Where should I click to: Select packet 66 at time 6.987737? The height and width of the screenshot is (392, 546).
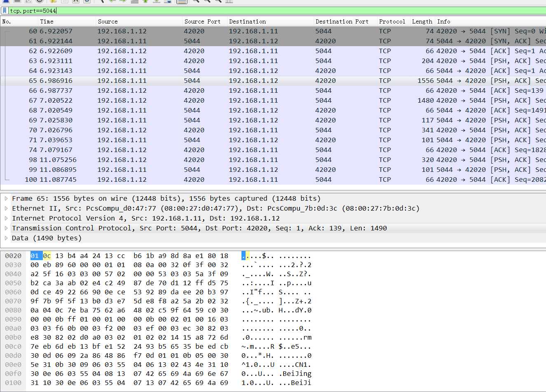[x=273, y=91]
